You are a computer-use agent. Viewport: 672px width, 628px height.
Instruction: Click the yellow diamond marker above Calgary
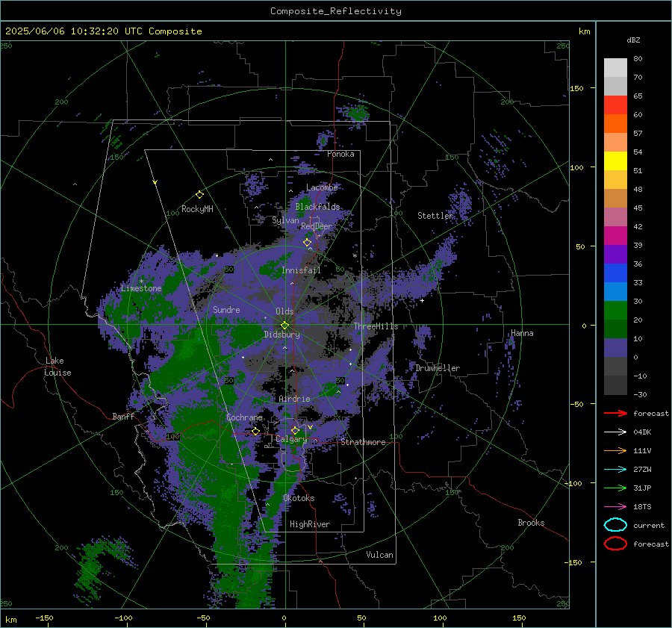click(x=295, y=430)
